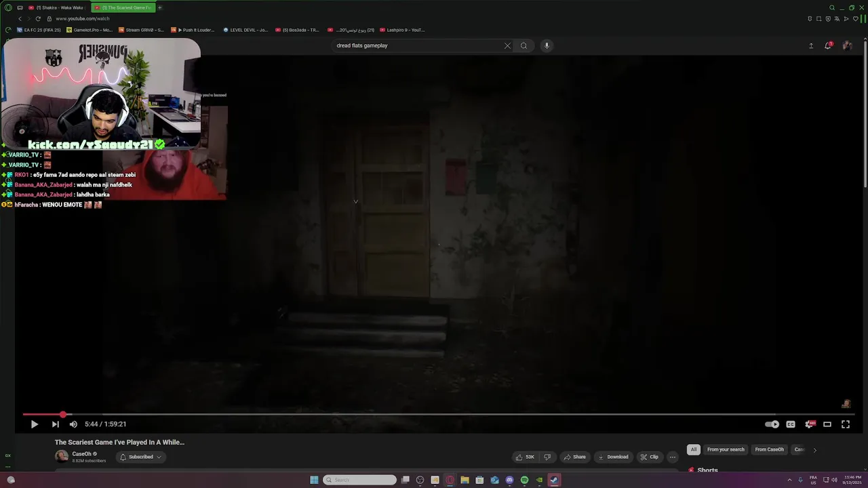
Task: Open Steam from the taskbar
Action: tap(554, 480)
